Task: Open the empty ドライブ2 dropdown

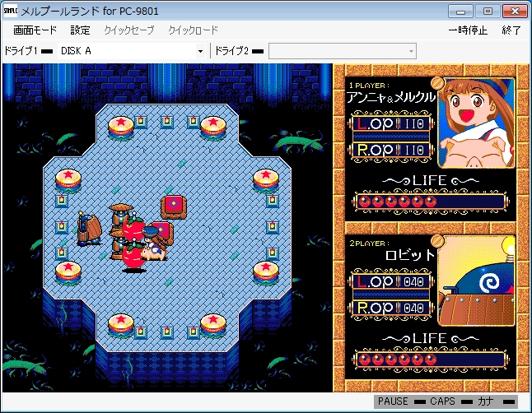Action: coord(343,51)
